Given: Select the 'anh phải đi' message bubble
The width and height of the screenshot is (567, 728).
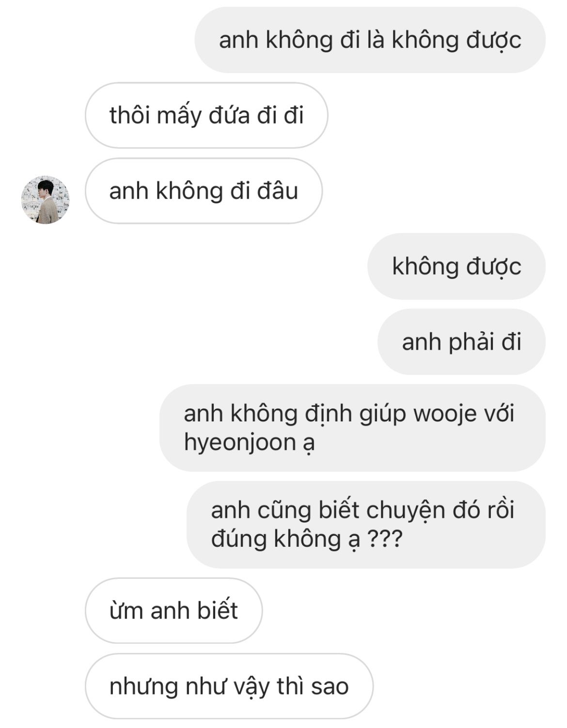Looking at the screenshot, I should click(x=461, y=342).
